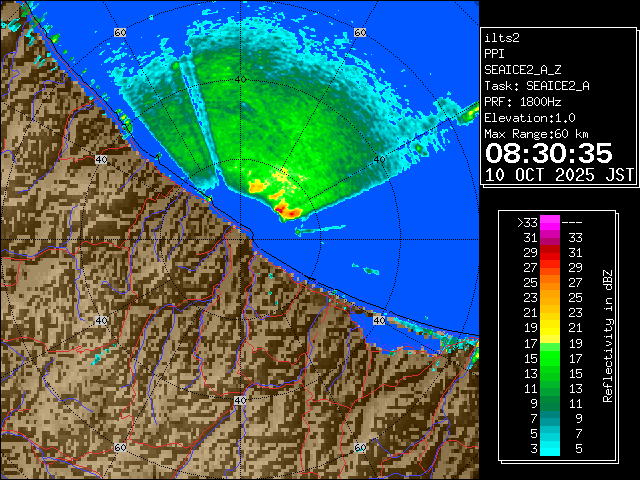Screen dimensions: 640x480
Task: Click the SEAICE2_A_Z product name
Action: point(523,69)
